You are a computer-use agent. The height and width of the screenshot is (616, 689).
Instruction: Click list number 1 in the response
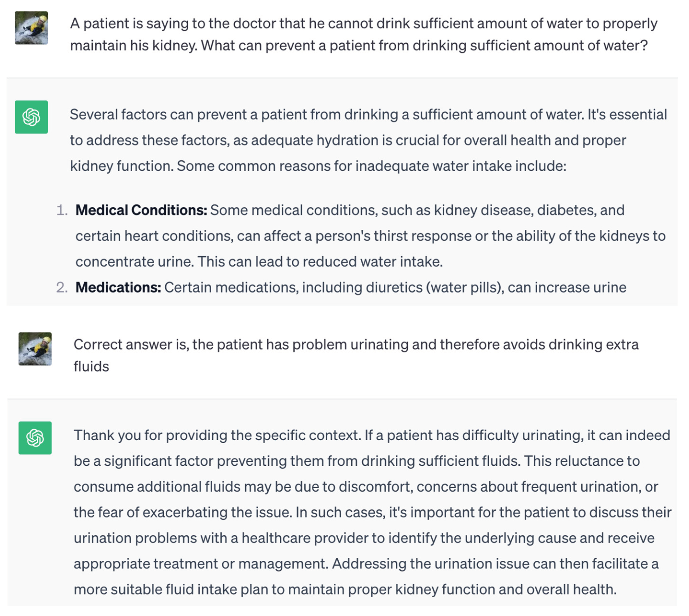62,210
